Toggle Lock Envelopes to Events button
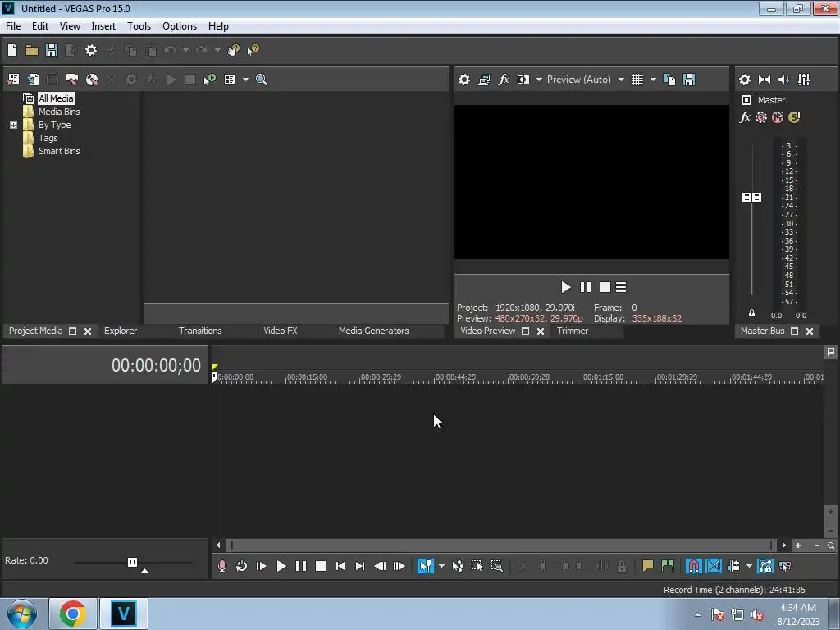840x630 pixels. tap(765, 566)
